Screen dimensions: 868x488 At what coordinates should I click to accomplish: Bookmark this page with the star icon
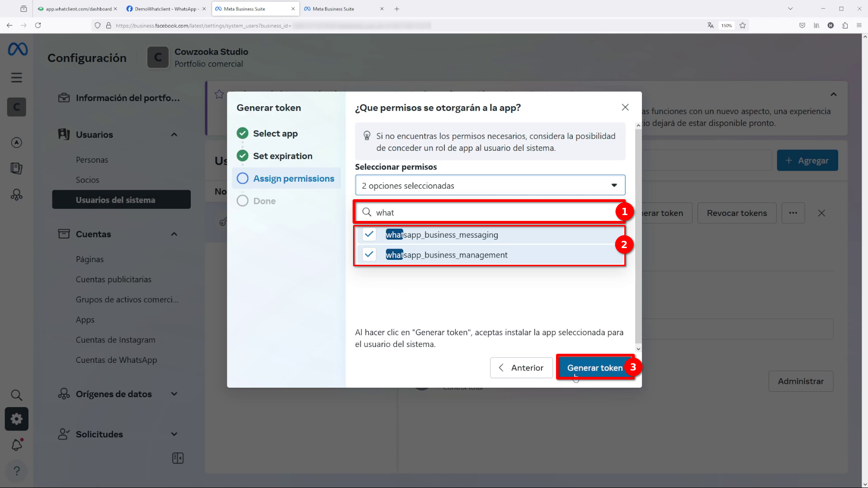[x=742, y=25]
